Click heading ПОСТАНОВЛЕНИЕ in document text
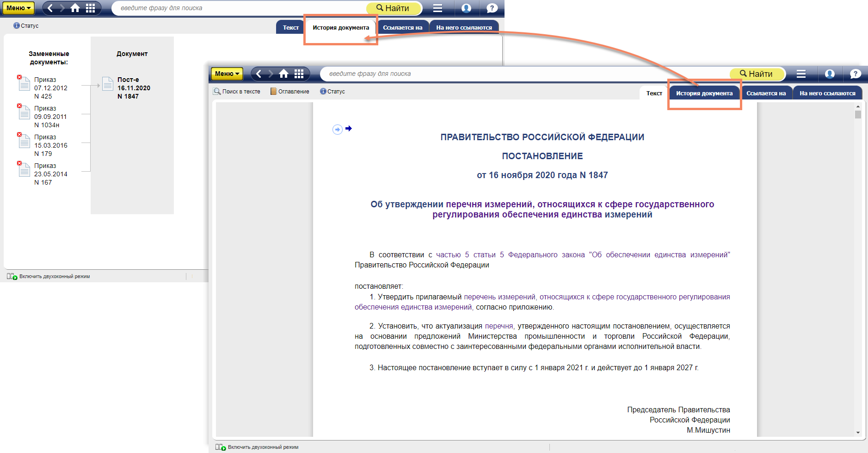Screen dimensions: 868x453 point(542,156)
